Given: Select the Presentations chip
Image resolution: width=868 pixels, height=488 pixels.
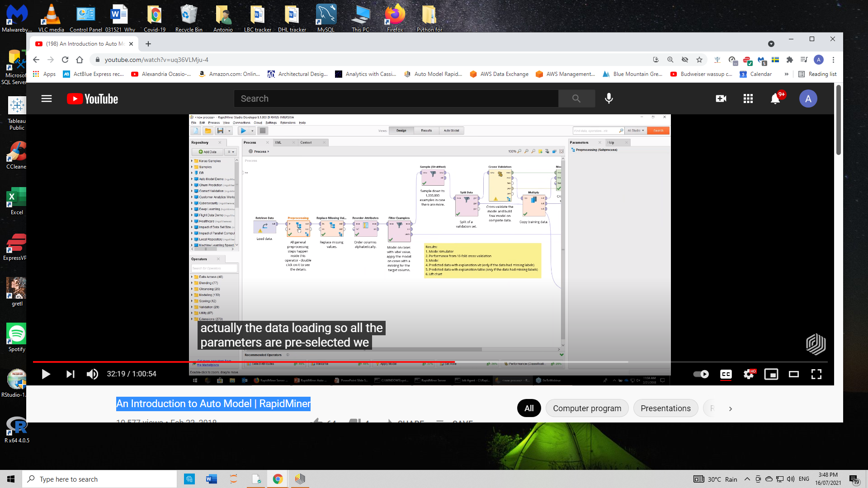Looking at the screenshot, I should [x=665, y=408].
